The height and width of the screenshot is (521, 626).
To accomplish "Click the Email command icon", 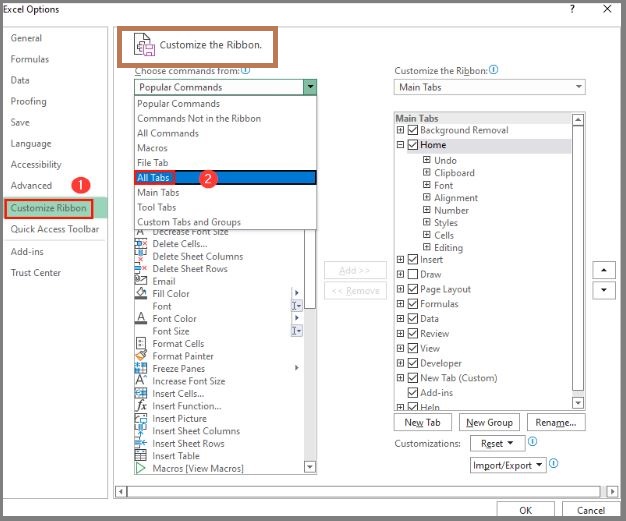I will coord(141,281).
